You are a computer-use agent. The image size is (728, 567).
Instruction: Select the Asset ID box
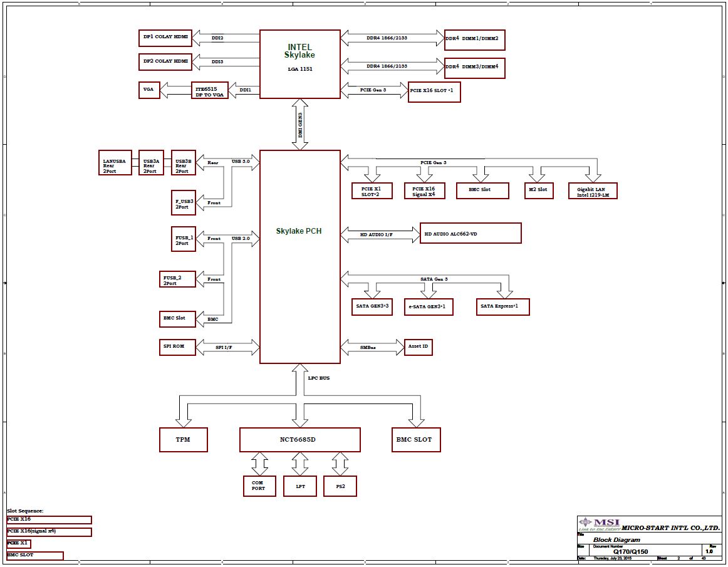tap(419, 347)
